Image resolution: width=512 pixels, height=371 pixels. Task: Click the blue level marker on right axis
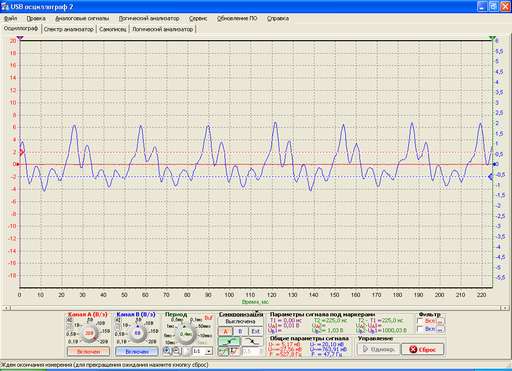[491, 177]
